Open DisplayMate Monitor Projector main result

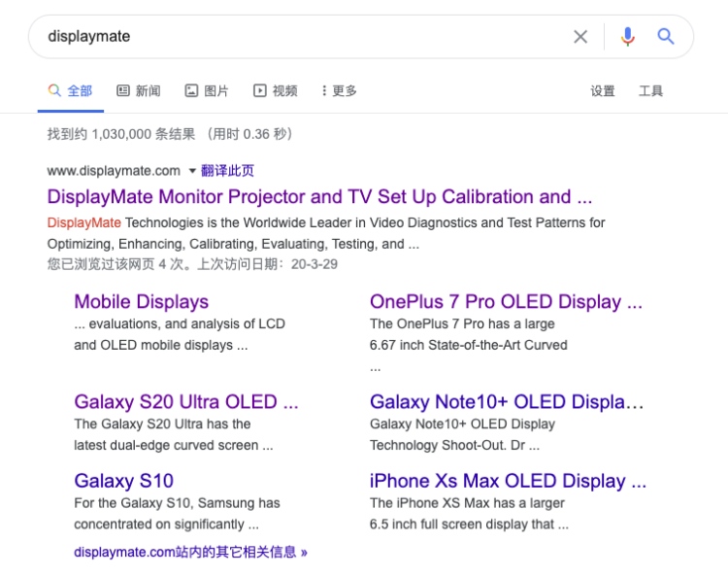click(x=319, y=197)
